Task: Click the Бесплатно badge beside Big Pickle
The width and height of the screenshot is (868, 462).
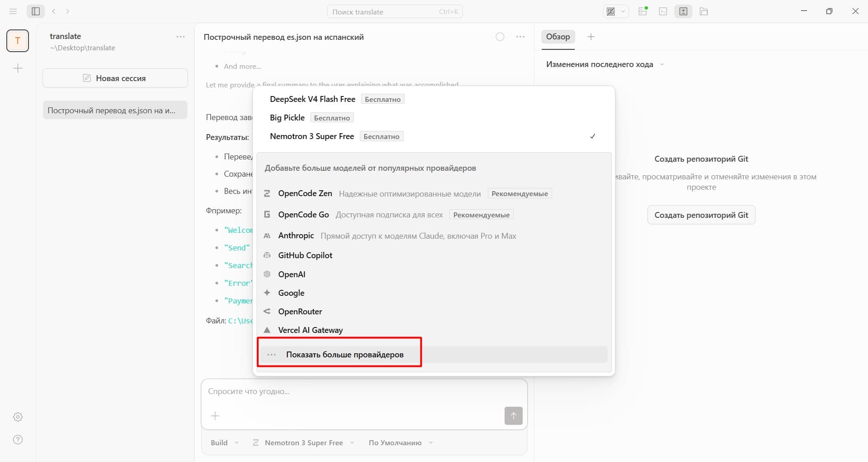Action: click(x=332, y=118)
